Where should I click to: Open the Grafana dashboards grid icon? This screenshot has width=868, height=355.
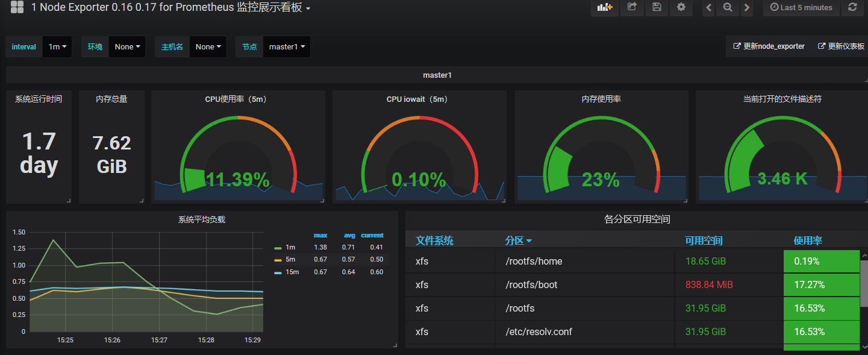[x=17, y=7]
